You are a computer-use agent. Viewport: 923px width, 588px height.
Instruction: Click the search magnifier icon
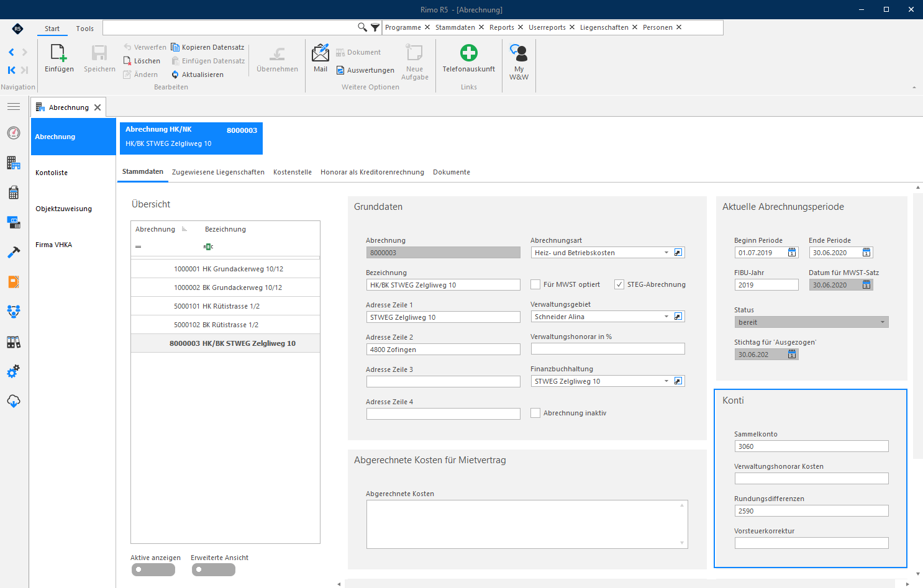363,27
